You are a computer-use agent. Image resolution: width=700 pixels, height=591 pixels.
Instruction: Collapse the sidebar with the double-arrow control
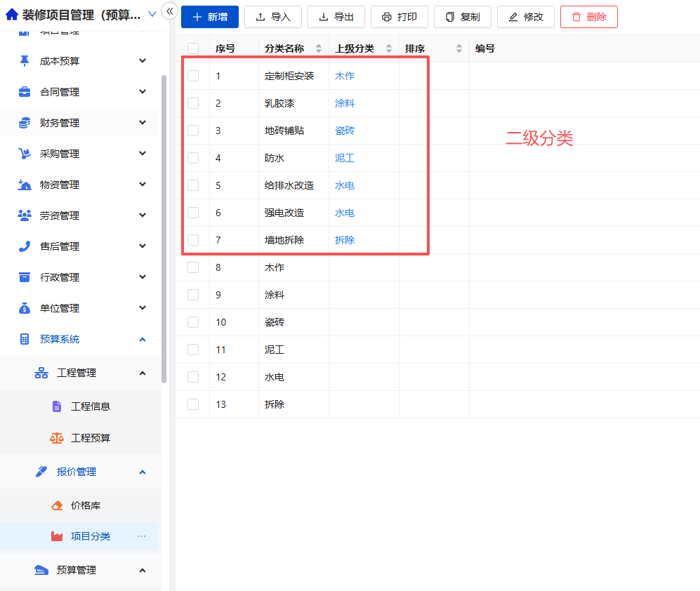tap(169, 11)
